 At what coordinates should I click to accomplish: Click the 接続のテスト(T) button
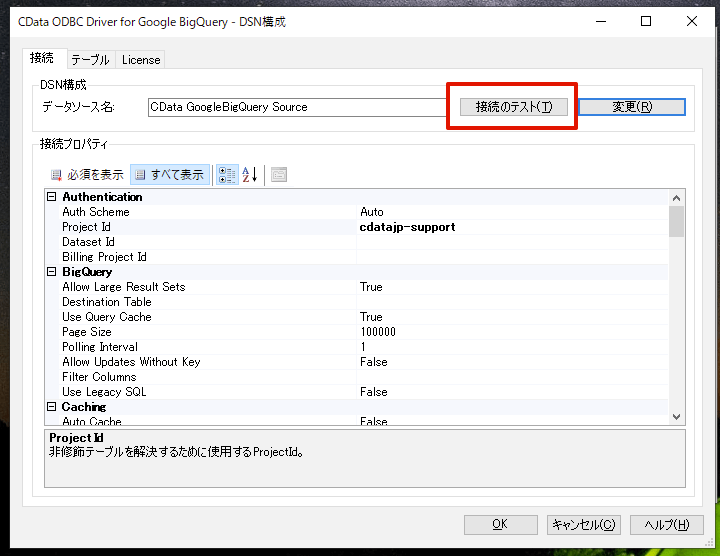[x=513, y=107]
